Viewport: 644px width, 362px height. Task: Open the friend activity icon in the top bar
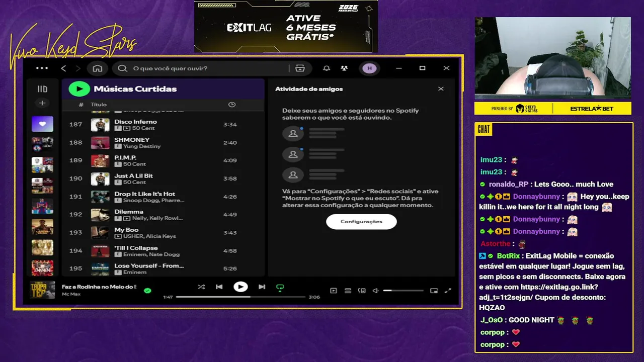click(x=344, y=68)
